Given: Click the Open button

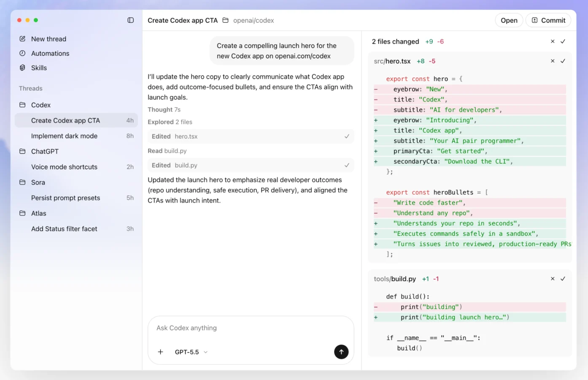Looking at the screenshot, I should tap(509, 20).
